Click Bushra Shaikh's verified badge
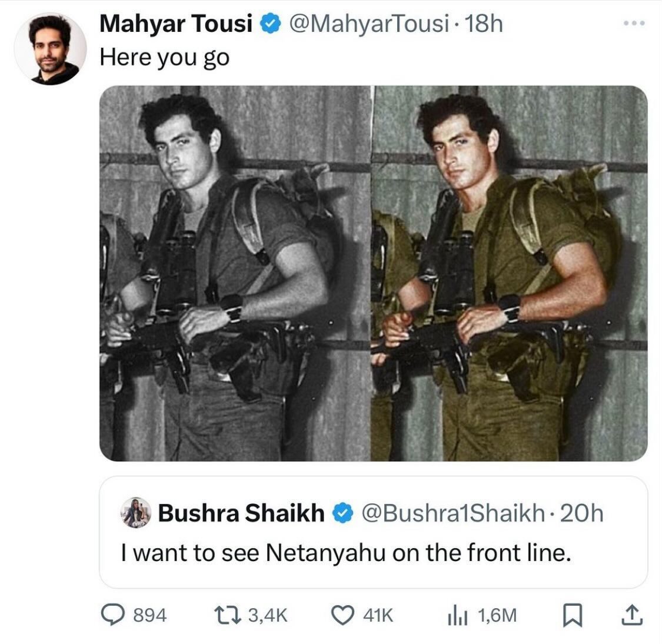The width and height of the screenshot is (662, 644). (x=343, y=513)
